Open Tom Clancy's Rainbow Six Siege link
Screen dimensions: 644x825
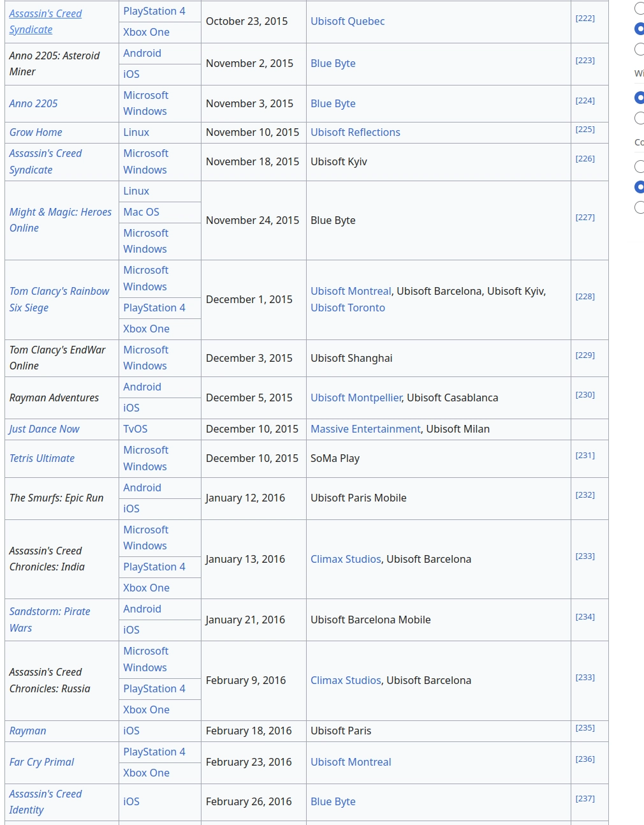coord(59,299)
